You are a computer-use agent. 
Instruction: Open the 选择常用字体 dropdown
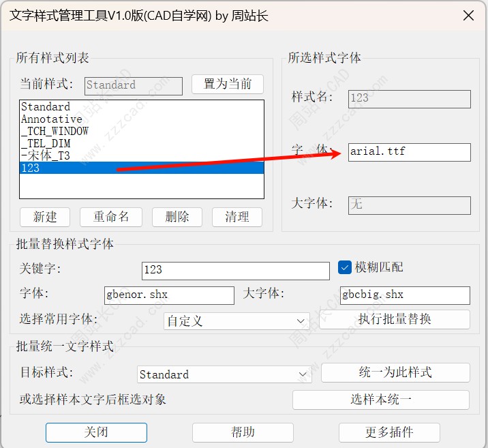(237, 320)
